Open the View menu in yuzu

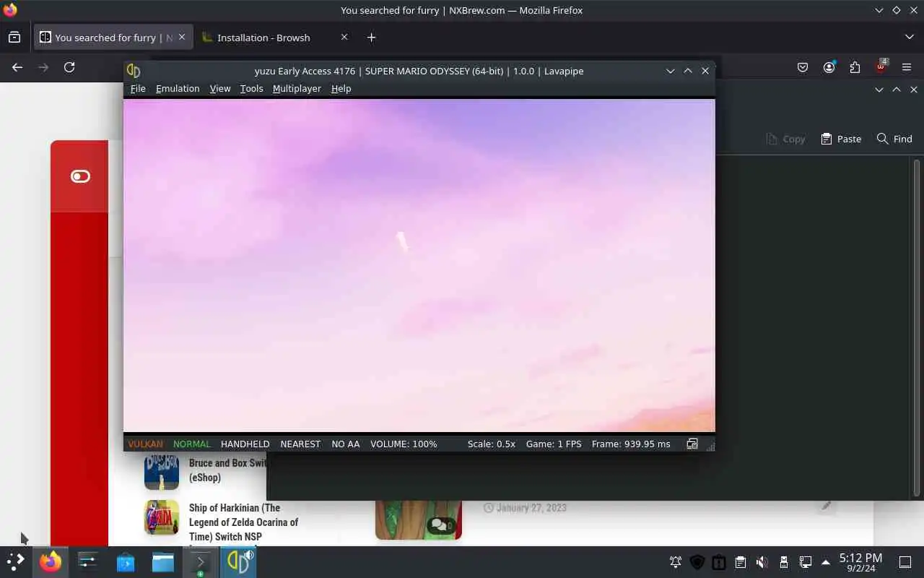[x=220, y=88]
